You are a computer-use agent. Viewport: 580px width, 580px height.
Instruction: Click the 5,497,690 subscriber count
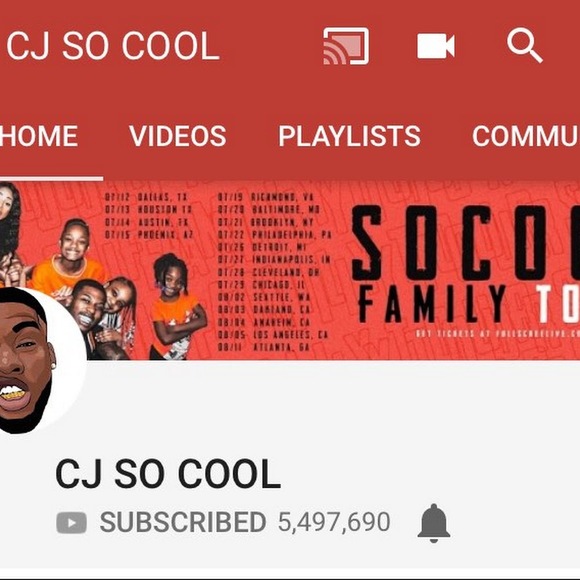[x=334, y=522]
